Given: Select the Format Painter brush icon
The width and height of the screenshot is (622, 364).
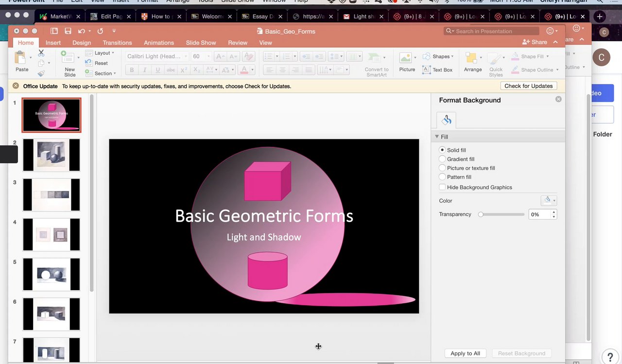Looking at the screenshot, I should tap(41, 73).
